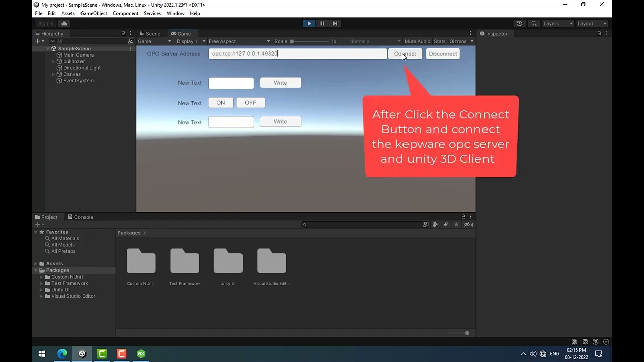Viewport: 644px width, 362px height.
Task: Open Undo History icon in top toolbar
Action: (520, 23)
